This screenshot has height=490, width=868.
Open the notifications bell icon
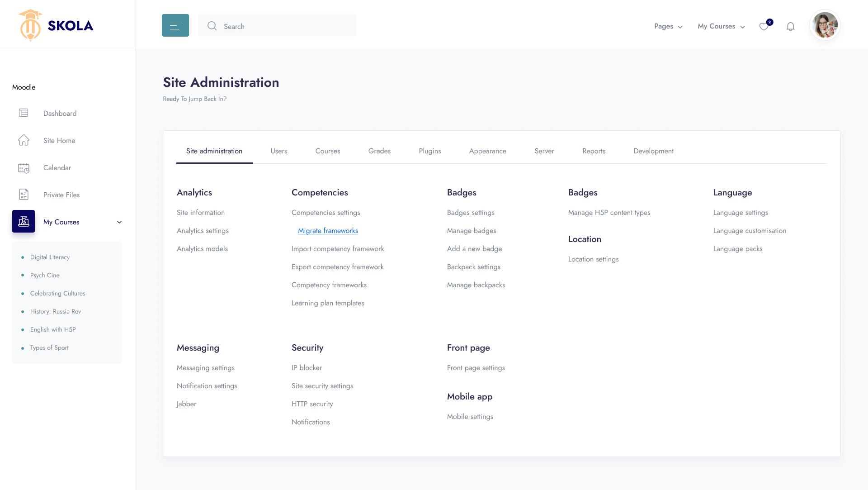click(x=790, y=27)
